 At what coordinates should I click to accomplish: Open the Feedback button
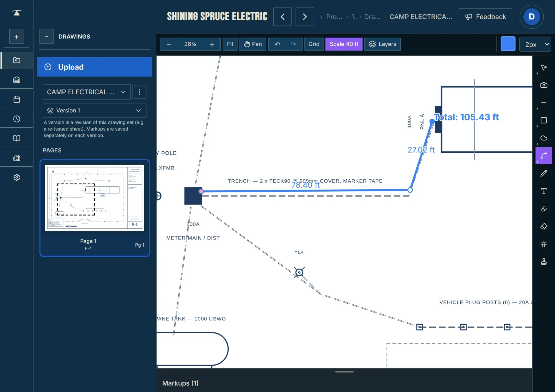pyautogui.click(x=485, y=17)
